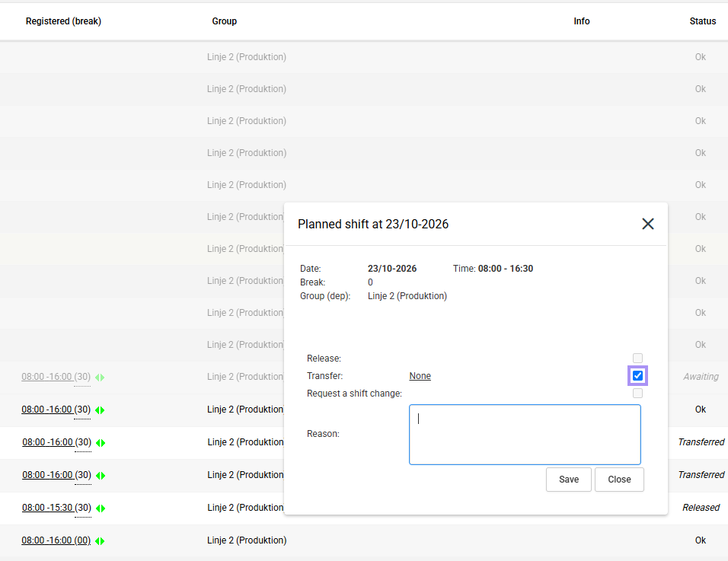Open registered time 08:00-16:00 (00) link
Image resolution: width=728 pixels, height=561 pixels.
pyautogui.click(x=56, y=540)
